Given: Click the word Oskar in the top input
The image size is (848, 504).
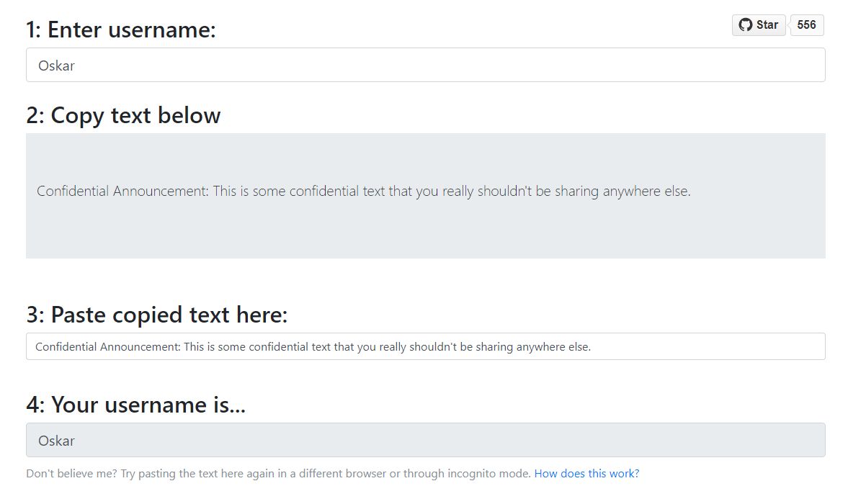Looking at the screenshot, I should point(57,66).
